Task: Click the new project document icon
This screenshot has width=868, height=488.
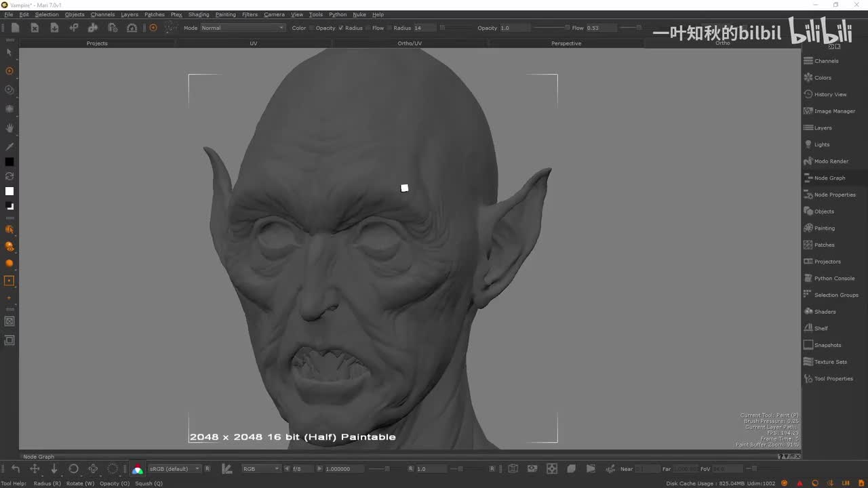Action: click(x=15, y=28)
